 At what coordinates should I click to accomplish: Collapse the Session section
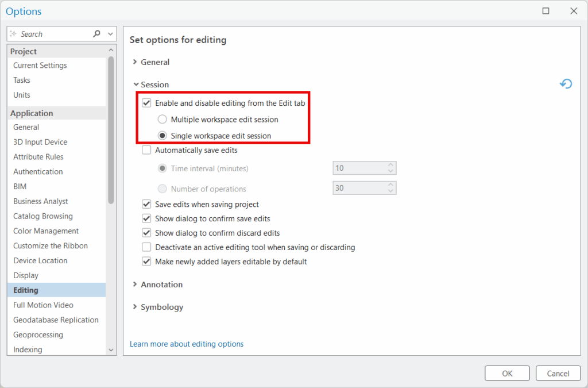click(136, 84)
